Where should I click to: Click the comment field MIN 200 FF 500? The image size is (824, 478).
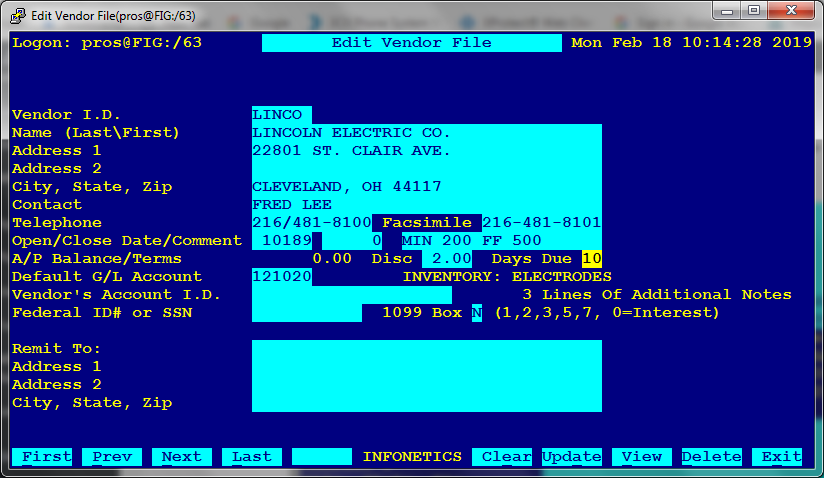point(502,241)
